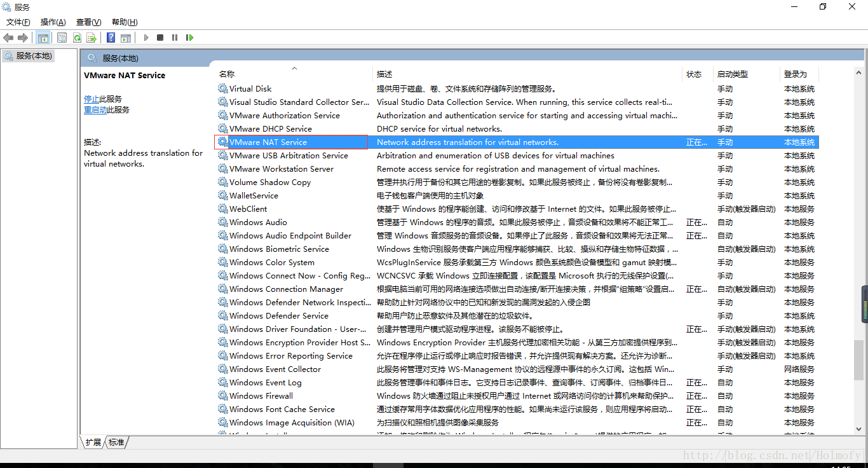Click the Export list toolbar icon

[x=92, y=38]
